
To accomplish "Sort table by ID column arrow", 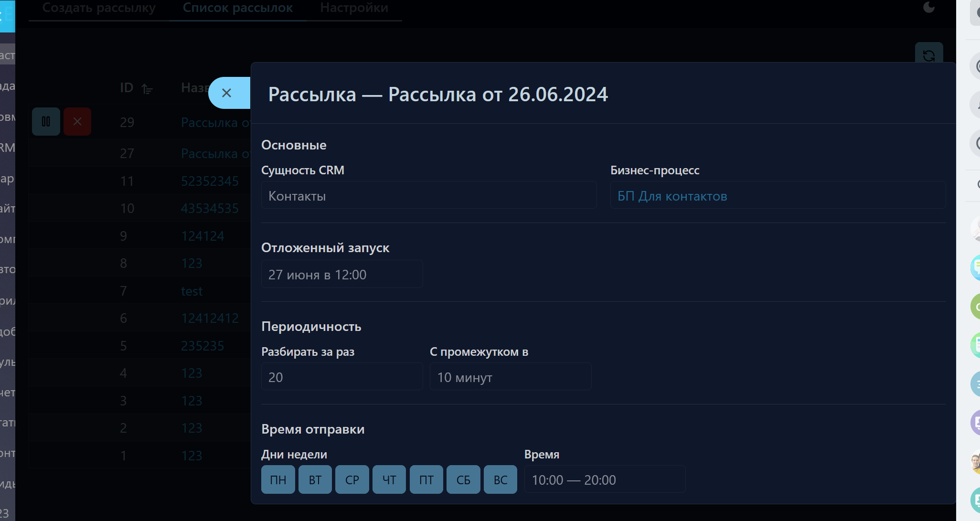I will click(147, 89).
